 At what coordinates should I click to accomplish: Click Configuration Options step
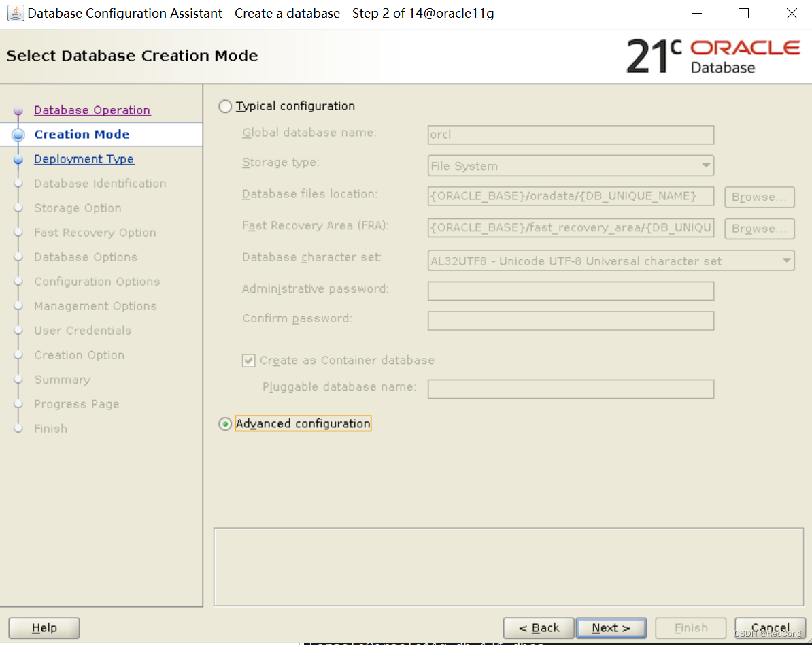tap(97, 281)
